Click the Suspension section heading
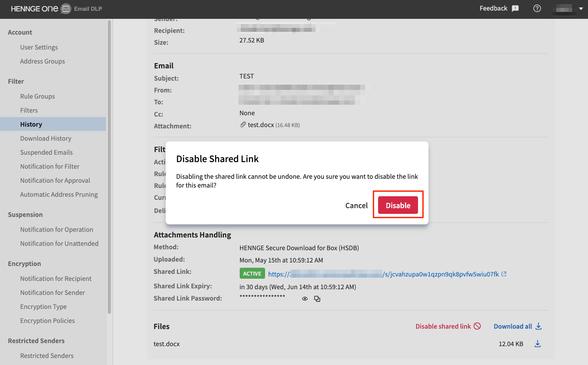The image size is (588, 365). click(25, 215)
